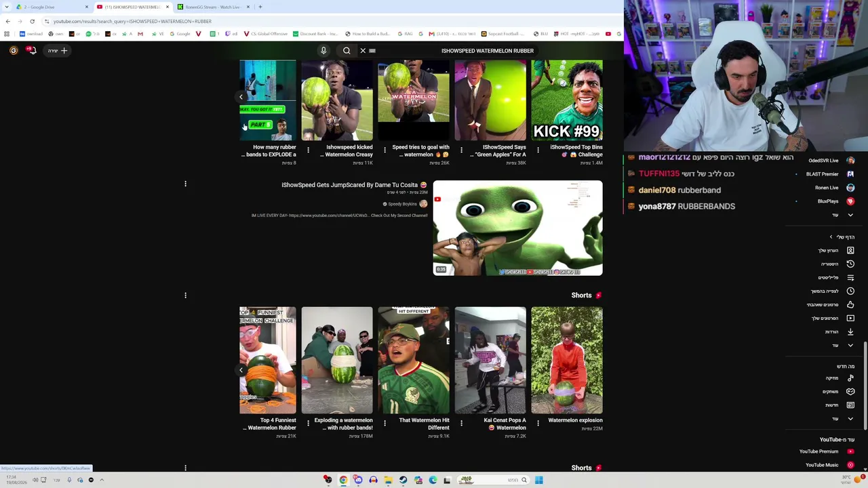The width and height of the screenshot is (868, 488).
Task: Show previous shorts in the top carousel
Action: coord(241,97)
